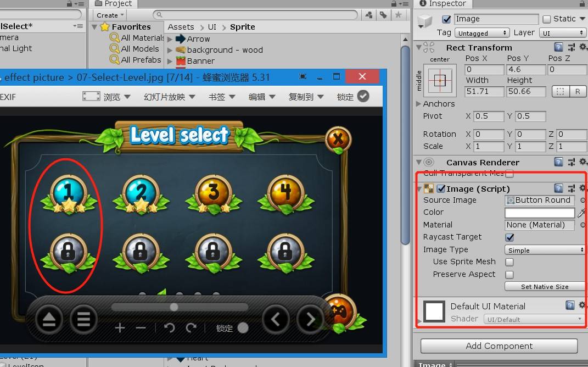
Task: Open the 编辑 menu
Action: tap(262, 97)
